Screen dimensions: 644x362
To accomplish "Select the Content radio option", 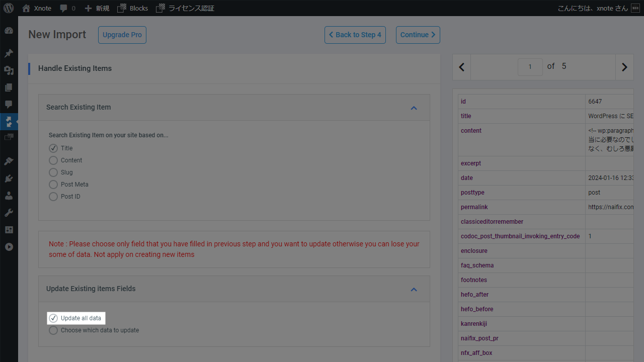I will tap(53, 160).
